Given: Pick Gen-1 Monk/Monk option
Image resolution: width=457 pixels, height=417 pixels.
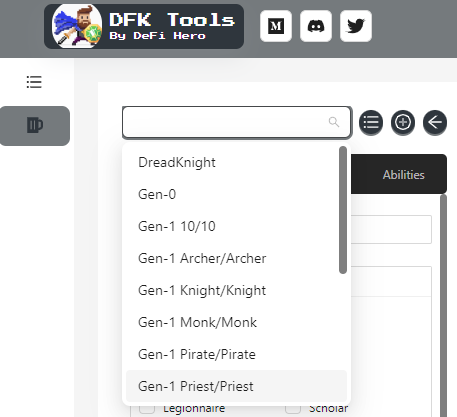Looking at the screenshot, I should (236, 322).
